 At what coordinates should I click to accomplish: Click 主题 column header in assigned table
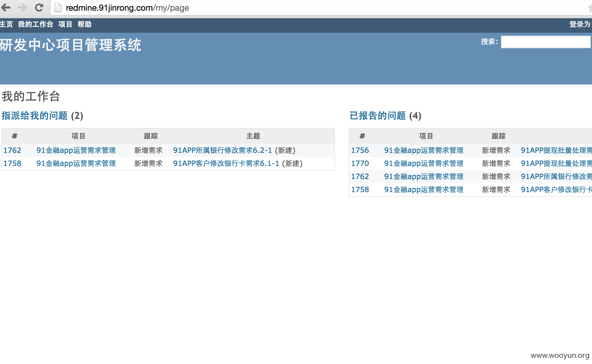coord(253,136)
